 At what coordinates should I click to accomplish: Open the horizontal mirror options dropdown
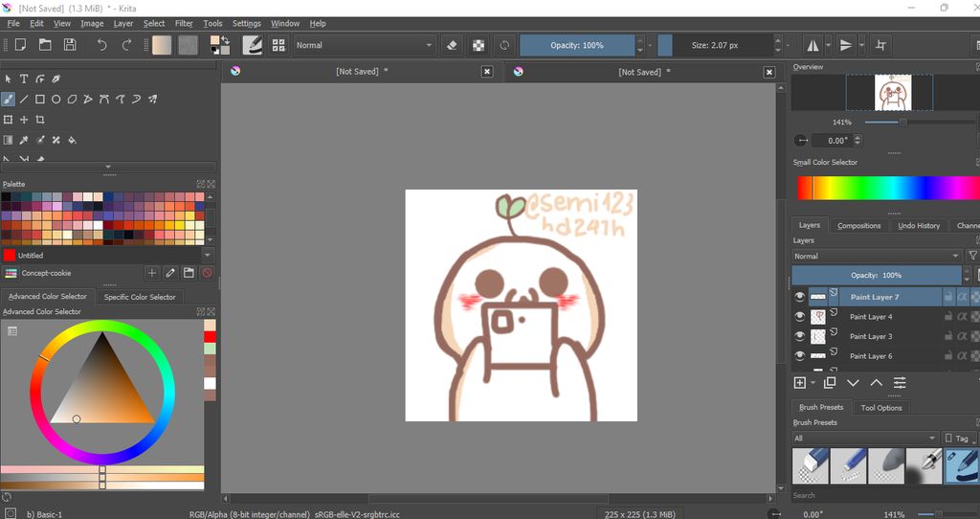point(828,45)
